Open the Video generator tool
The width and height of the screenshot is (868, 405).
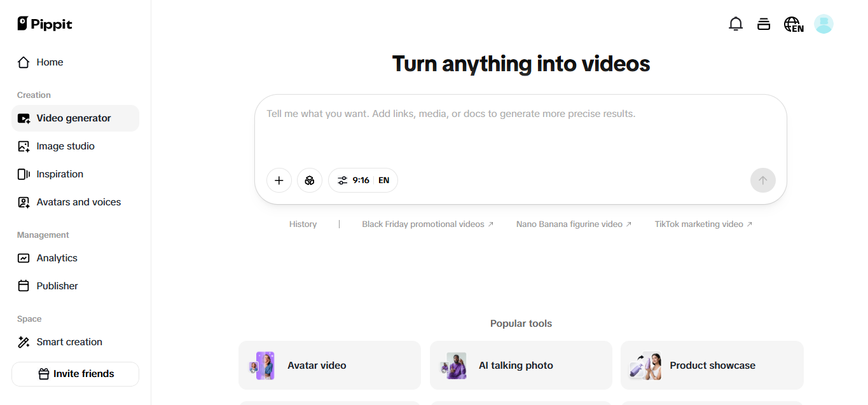coord(74,118)
